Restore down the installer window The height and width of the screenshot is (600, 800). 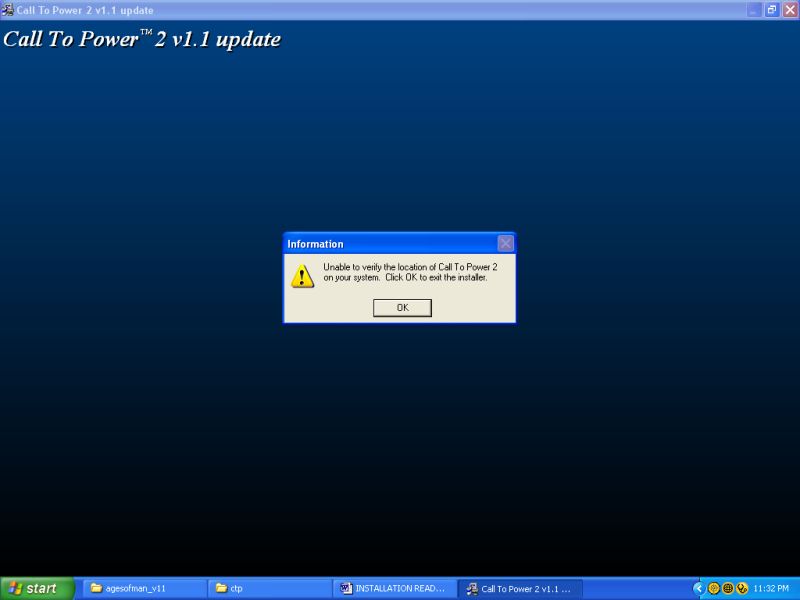pos(772,9)
